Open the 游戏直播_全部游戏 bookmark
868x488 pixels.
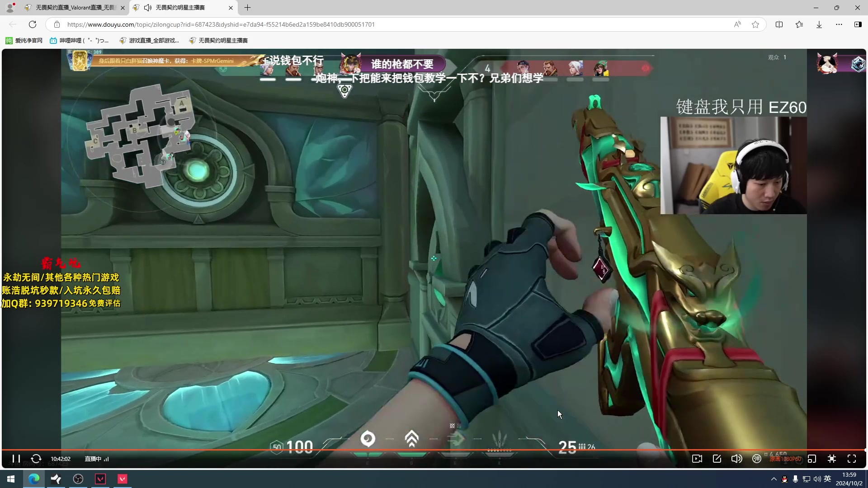tap(149, 41)
